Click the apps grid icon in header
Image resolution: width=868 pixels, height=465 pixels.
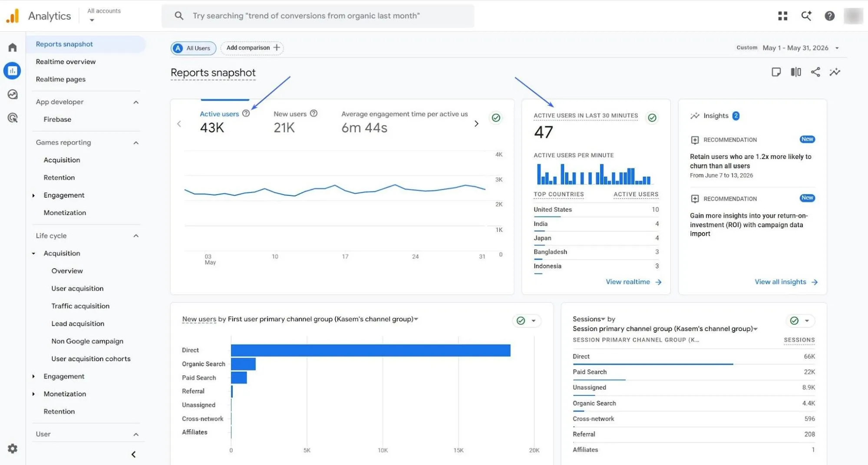point(783,16)
